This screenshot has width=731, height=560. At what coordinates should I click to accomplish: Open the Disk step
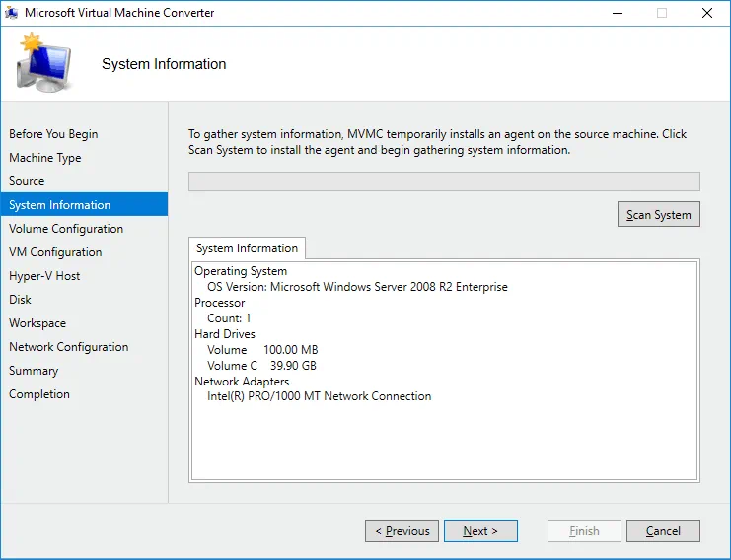click(20, 300)
